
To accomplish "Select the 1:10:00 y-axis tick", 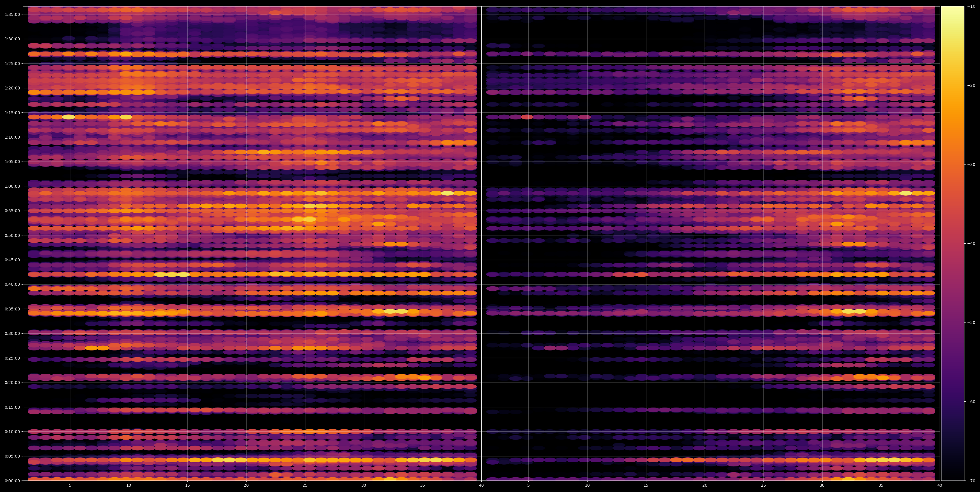I will pyautogui.click(x=13, y=137).
